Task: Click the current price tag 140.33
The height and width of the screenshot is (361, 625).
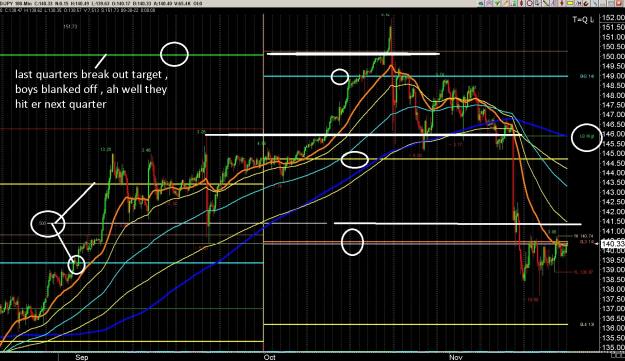Action: [x=612, y=243]
